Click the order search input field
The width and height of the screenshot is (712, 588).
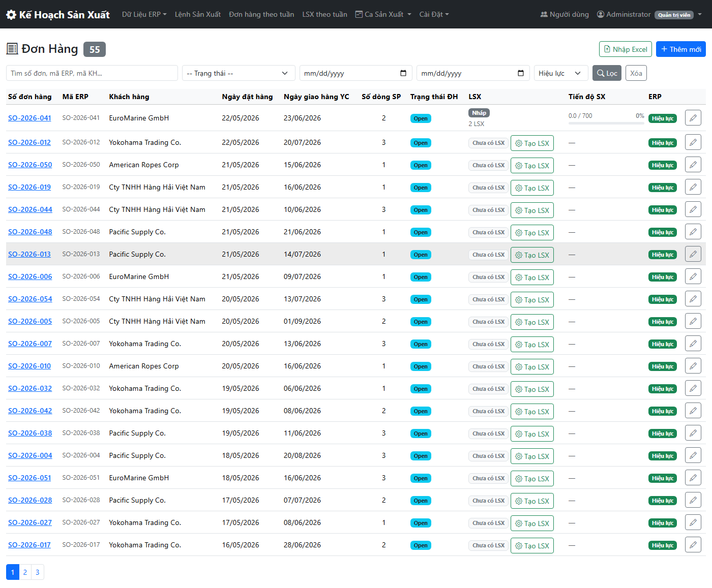point(92,73)
